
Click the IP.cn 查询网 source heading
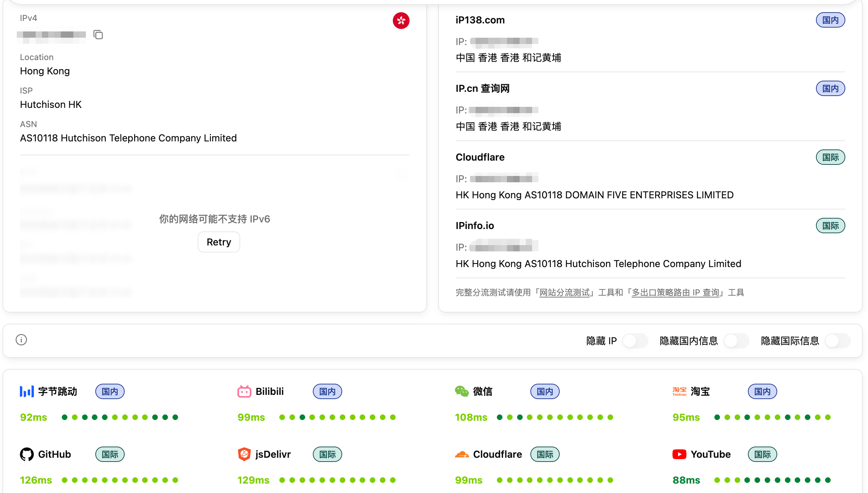[483, 88]
